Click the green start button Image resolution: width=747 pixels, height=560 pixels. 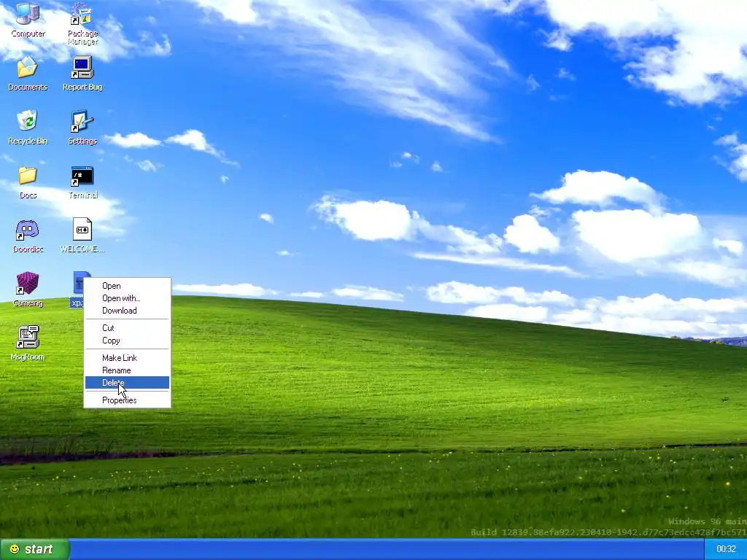[x=34, y=549]
